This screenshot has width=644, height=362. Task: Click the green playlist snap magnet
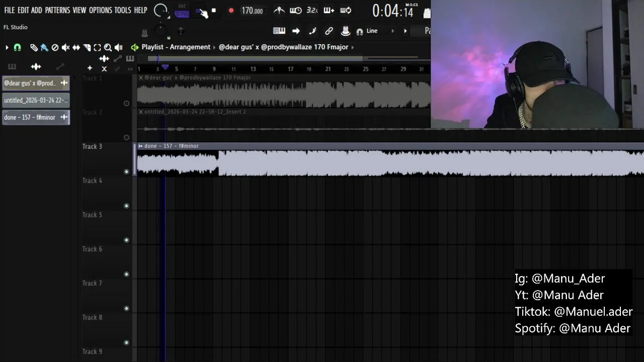[18, 47]
